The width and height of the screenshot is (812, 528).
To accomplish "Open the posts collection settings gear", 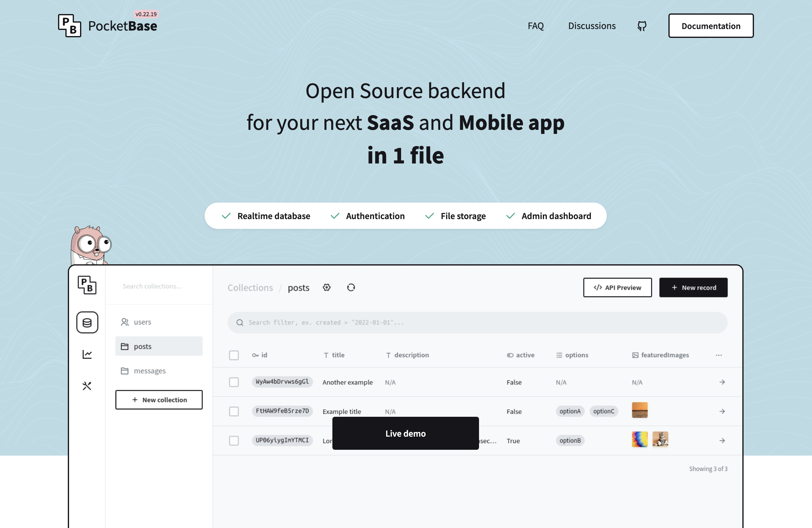I will [327, 288].
